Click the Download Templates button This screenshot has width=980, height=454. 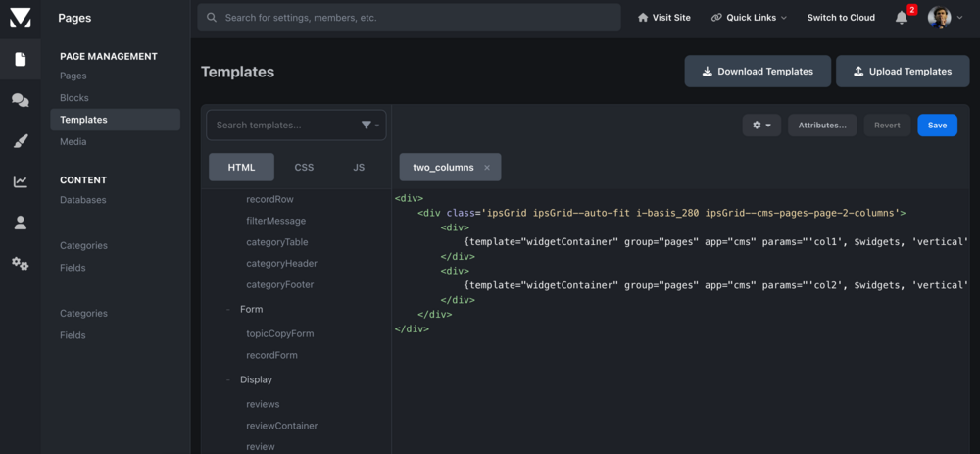click(x=758, y=72)
